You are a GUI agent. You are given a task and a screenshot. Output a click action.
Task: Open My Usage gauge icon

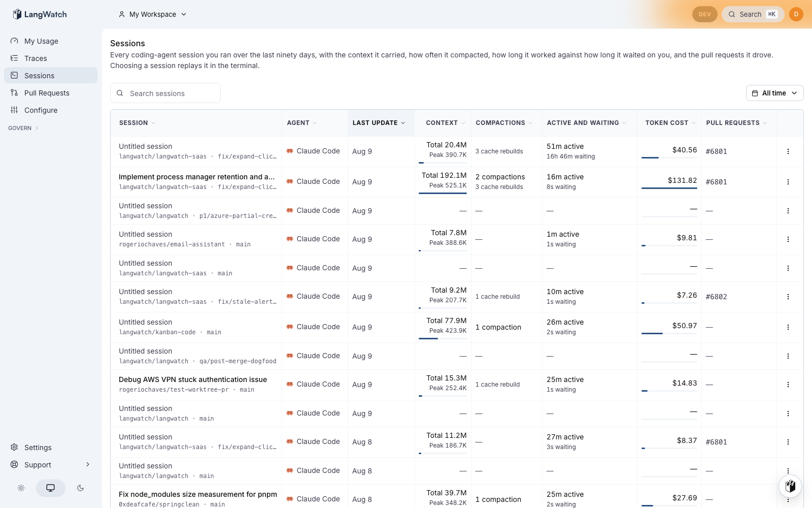pyautogui.click(x=14, y=41)
